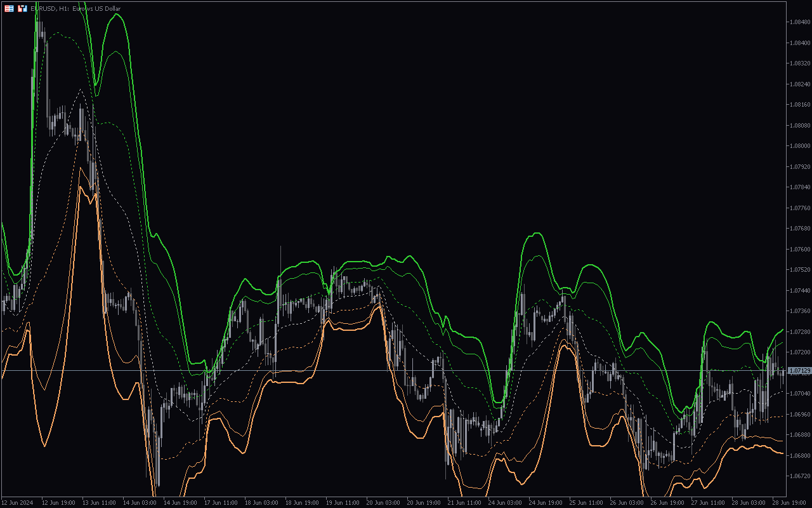812x508 pixels.
Task: Click price scale value 1.08080
Action: point(799,125)
